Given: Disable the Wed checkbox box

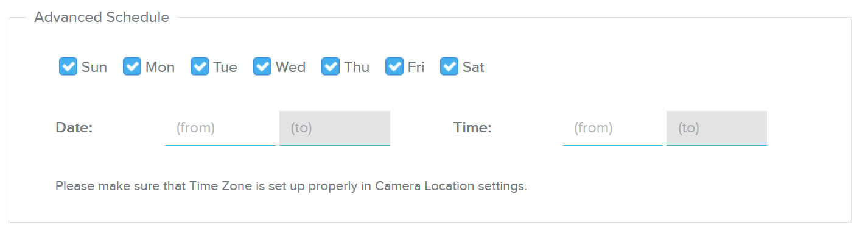Looking at the screenshot, I should point(262,66).
